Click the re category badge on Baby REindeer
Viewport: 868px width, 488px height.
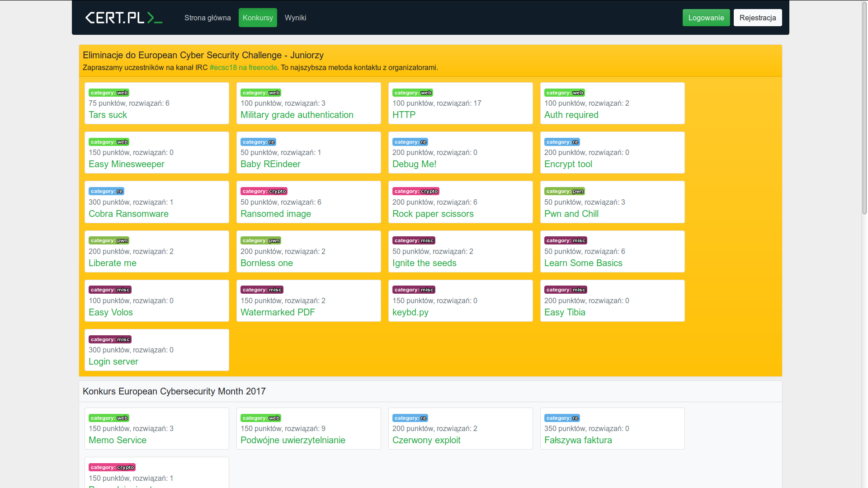tap(258, 142)
